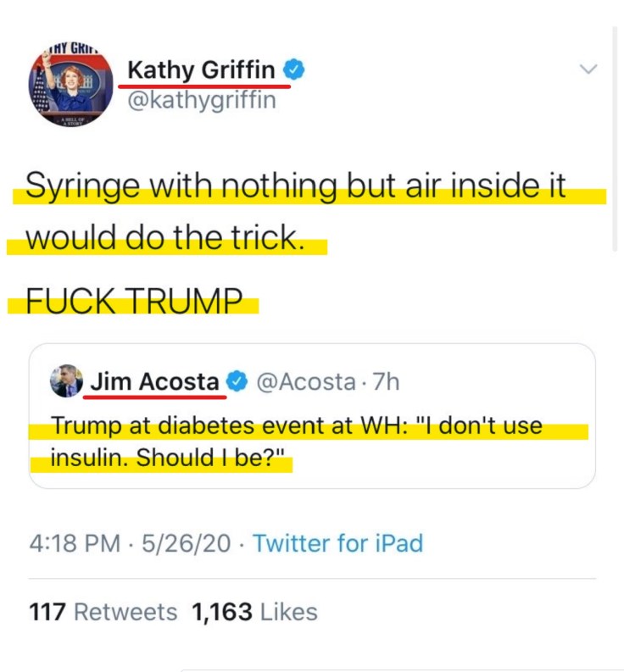Click the @kathygriffin handle
The image size is (624, 672).
pyautogui.click(x=201, y=100)
